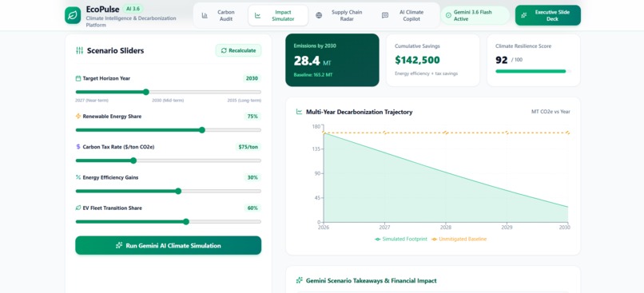Go to the AI Climate Copilot tab
Image resolution: width=644 pixels, height=293 pixels.
(x=407, y=16)
